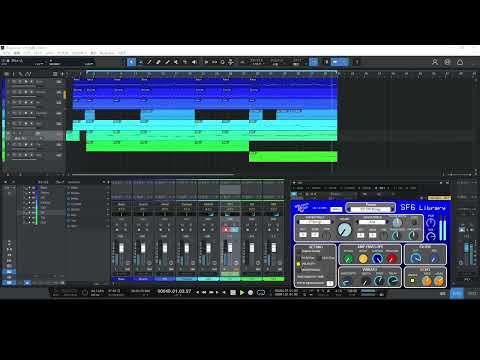This screenshot has height=360, width=480.
Task: Toggle the top checkbox in plugin Settings
Action: coord(299,251)
